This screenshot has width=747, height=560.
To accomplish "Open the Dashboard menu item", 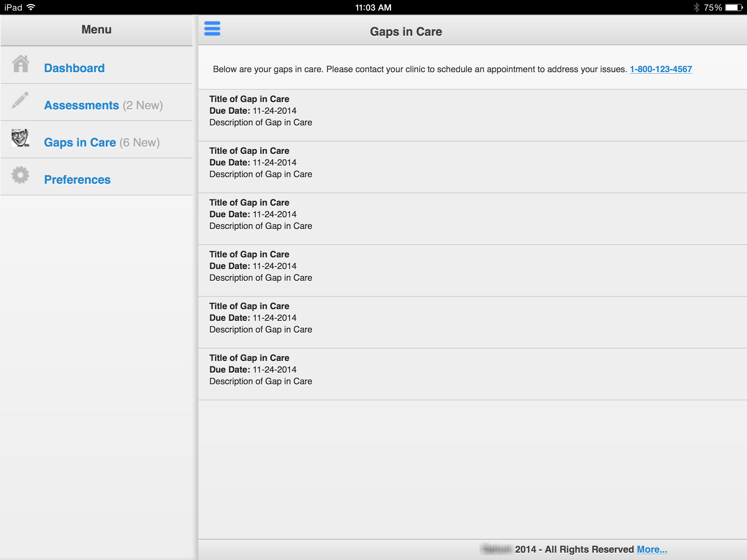I will point(74,68).
